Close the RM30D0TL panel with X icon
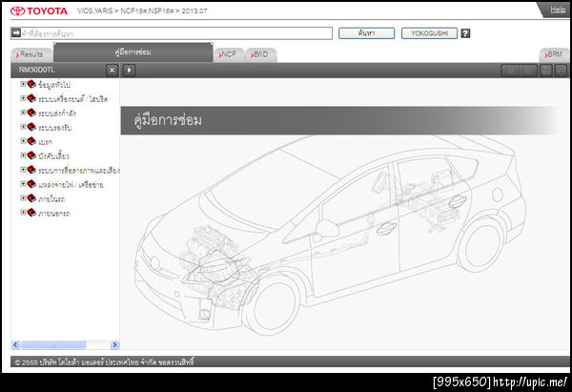Viewport: 572px width, 392px height. tap(112, 70)
